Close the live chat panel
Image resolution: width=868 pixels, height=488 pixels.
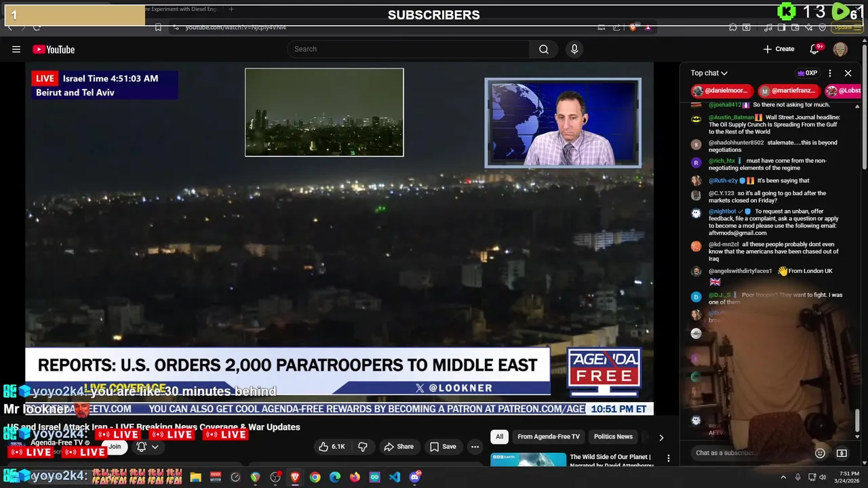point(848,73)
